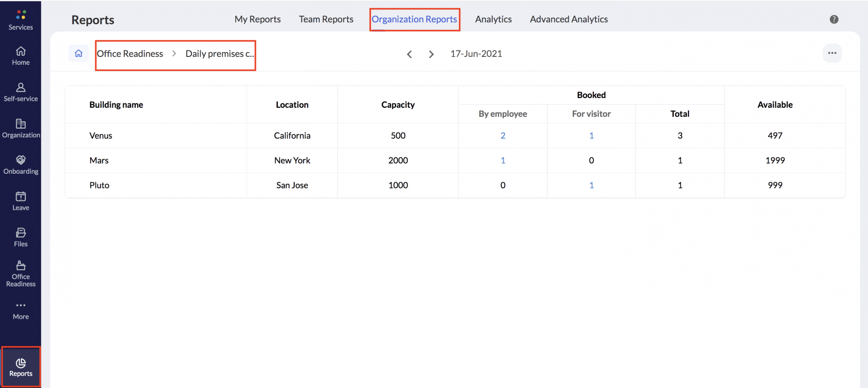The height and width of the screenshot is (388, 868).
Task: Open the help question mark icon
Action: click(x=834, y=20)
